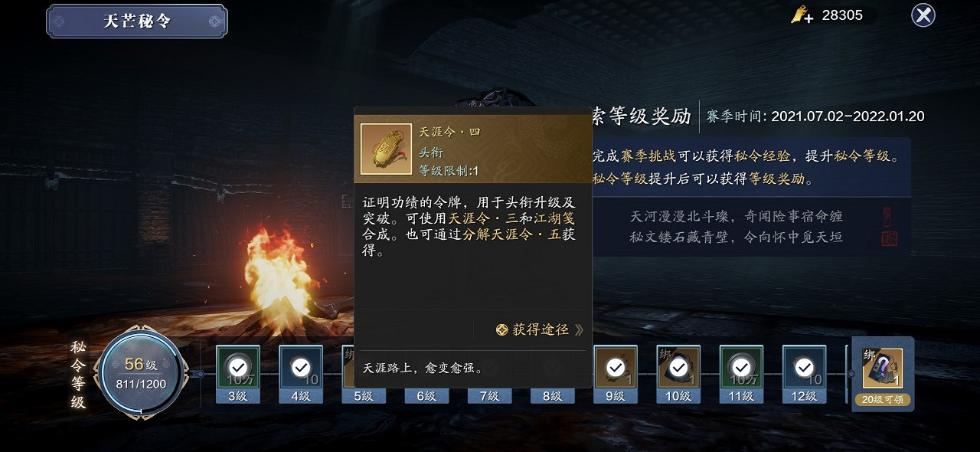Expand 获得途径 acquisition routes

tap(540, 329)
